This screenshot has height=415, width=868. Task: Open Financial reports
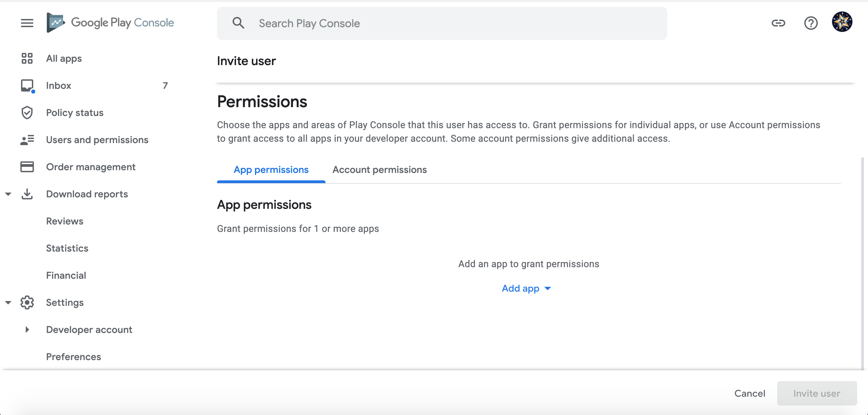pos(66,275)
